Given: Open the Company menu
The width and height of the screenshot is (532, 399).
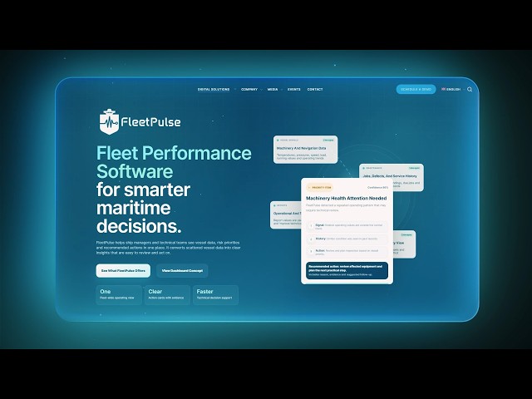Looking at the screenshot, I should pyautogui.click(x=249, y=89).
